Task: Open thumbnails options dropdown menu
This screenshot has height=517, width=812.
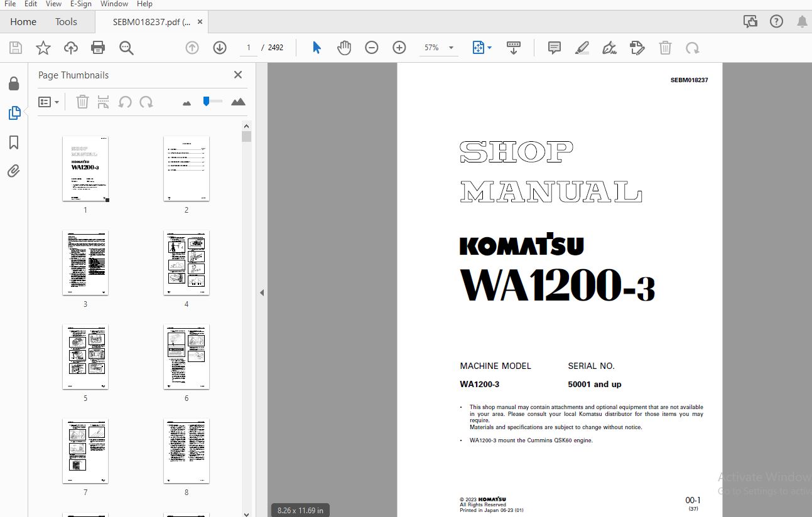Action: pyautogui.click(x=48, y=102)
